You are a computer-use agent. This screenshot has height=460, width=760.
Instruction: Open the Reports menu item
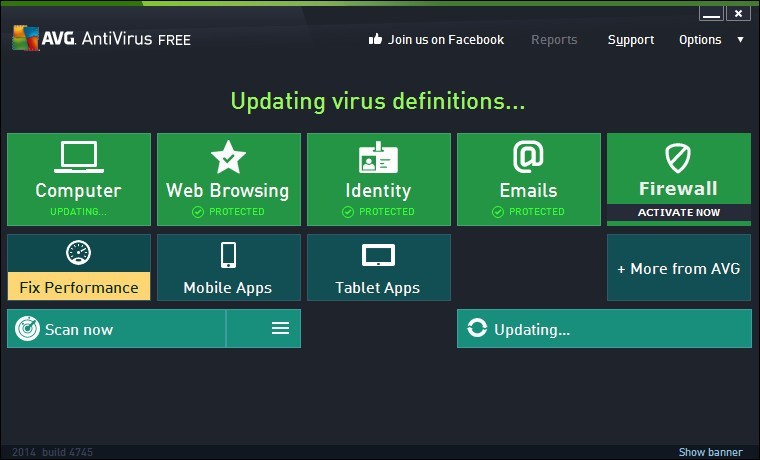[554, 40]
